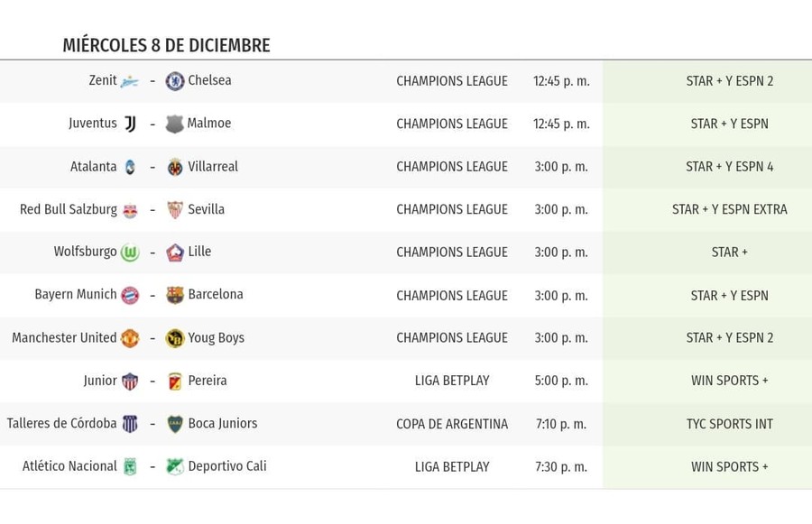Viewport: 812px width, 524px height.
Task: Click the Chelsea club crest icon
Action: 175,81
